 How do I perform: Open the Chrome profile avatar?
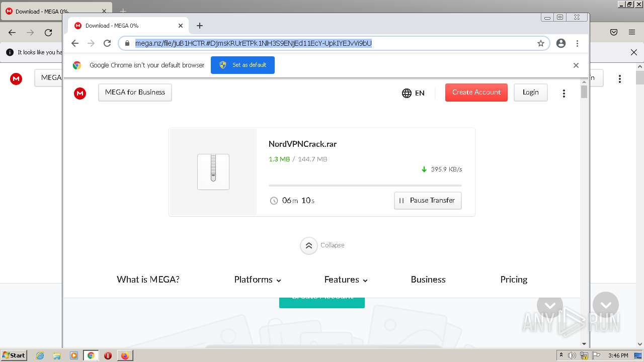pos(561,43)
